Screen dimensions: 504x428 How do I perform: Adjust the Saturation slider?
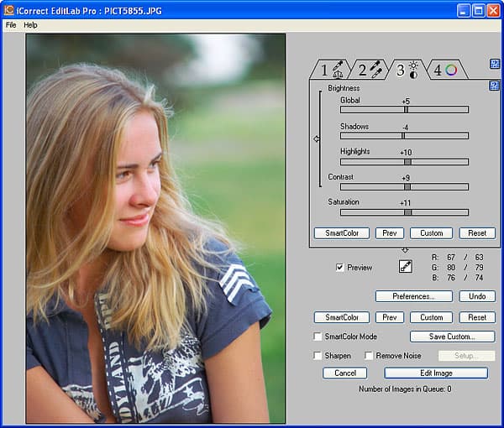point(404,212)
